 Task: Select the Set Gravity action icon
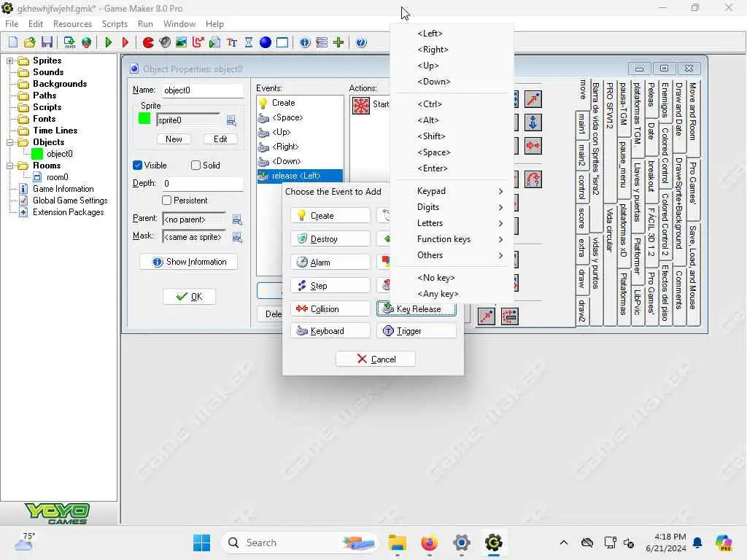point(533,122)
